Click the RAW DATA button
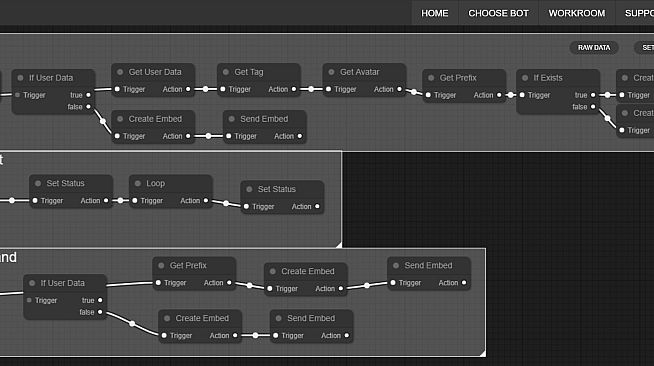Viewport: 654px width, 366px height. 594,48
